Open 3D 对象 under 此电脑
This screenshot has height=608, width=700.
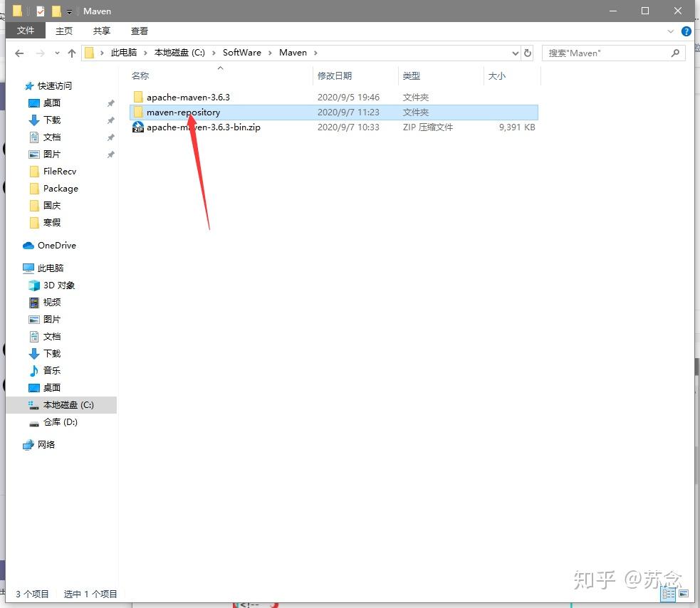pyautogui.click(x=58, y=285)
